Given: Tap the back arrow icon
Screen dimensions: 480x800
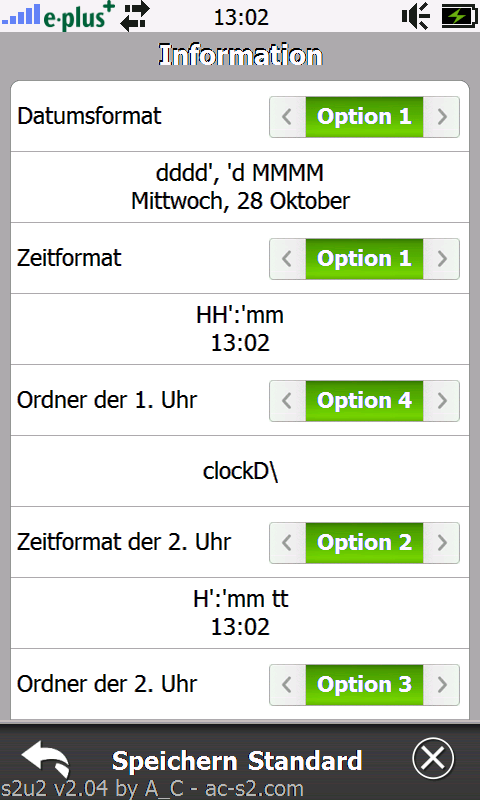Looking at the screenshot, I should point(46,759).
